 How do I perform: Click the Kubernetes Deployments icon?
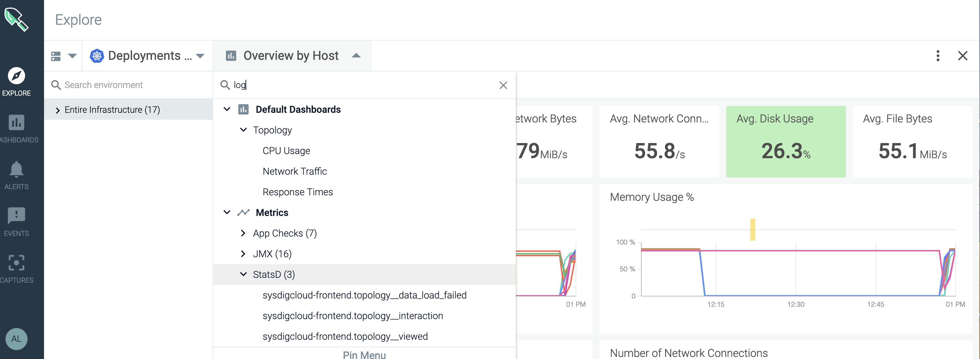97,56
